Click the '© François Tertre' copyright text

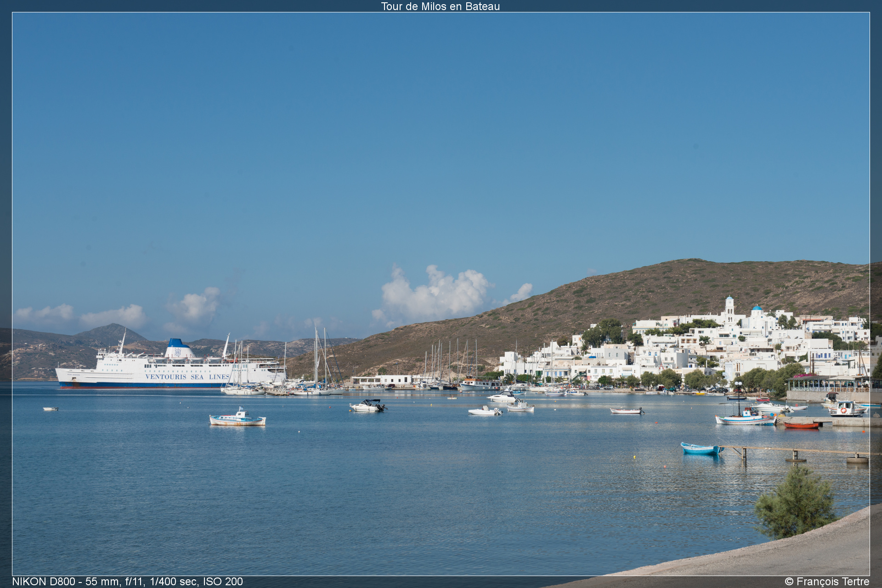(x=827, y=582)
